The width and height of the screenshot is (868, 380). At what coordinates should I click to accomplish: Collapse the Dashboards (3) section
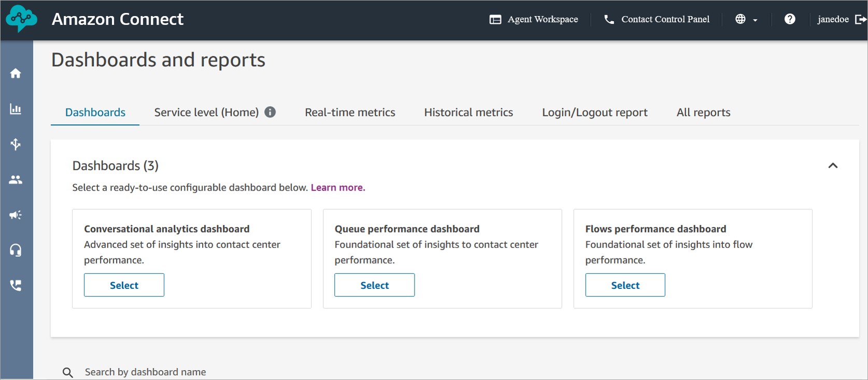coord(833,166)
